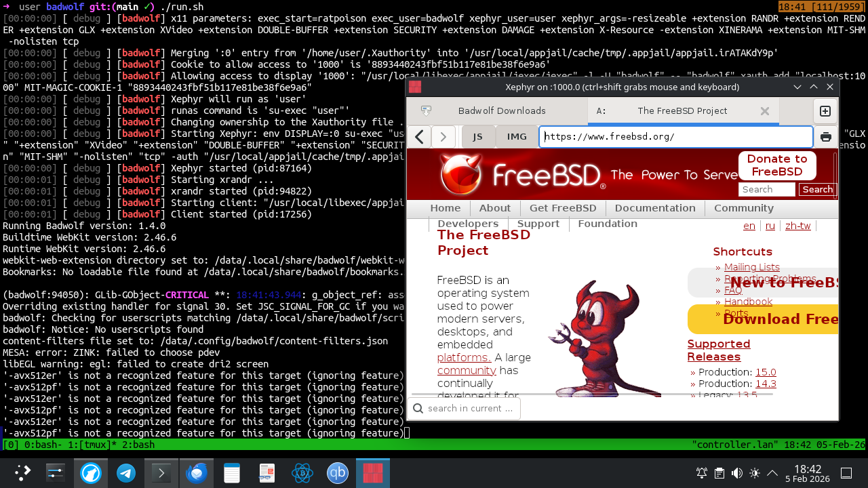
Task: Open the atom-shaped app in taskbar
Action: tap(302, 472)
